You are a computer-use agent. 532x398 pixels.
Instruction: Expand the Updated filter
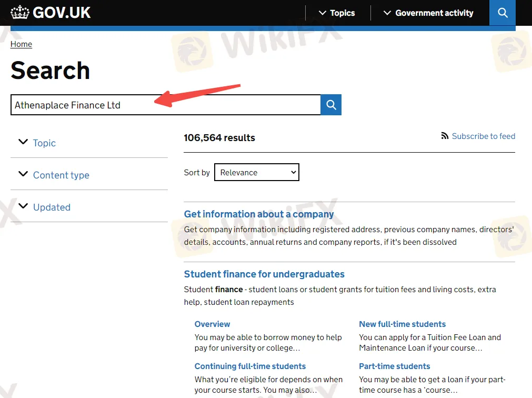52,207
